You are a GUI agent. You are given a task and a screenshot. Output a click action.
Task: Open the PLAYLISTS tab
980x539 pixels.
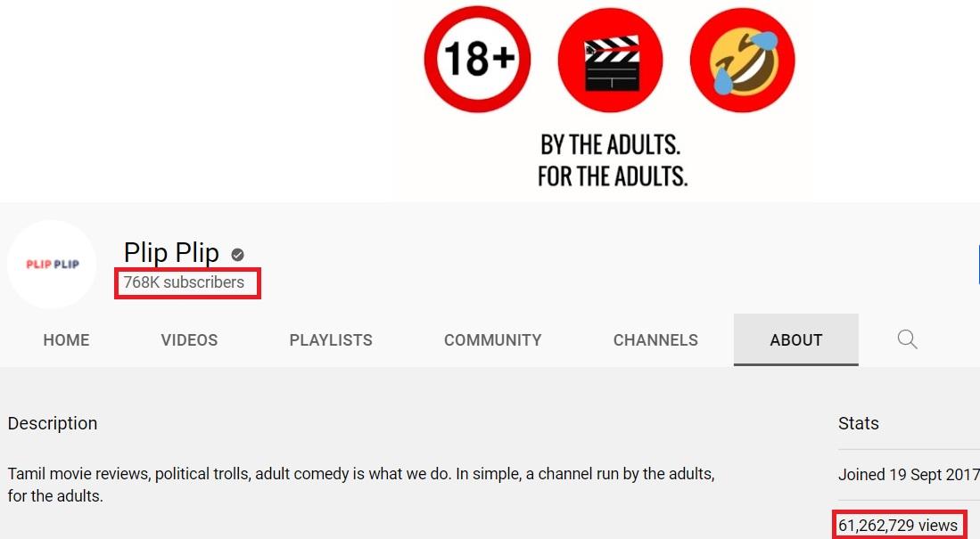(331, 340)
